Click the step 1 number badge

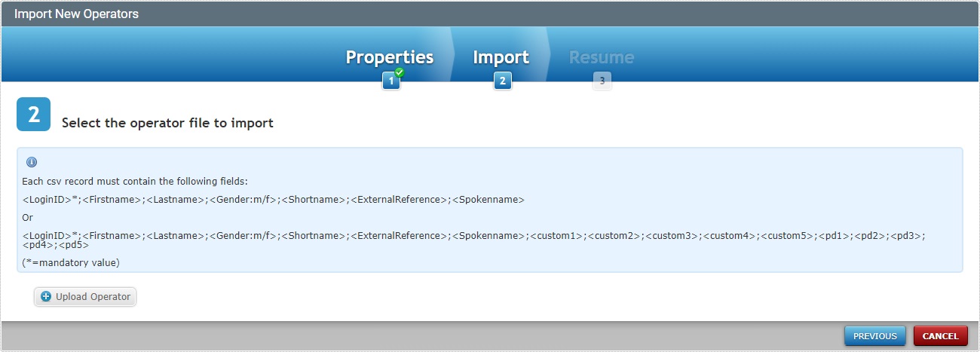pyautogui.click(x=391, y=81)
